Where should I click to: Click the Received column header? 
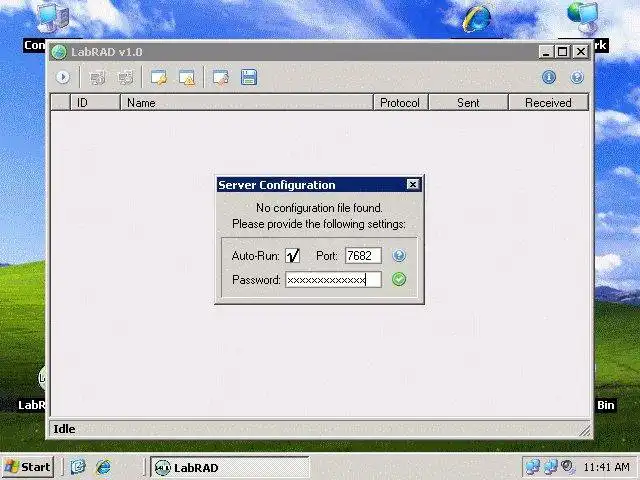click(548, 102)
